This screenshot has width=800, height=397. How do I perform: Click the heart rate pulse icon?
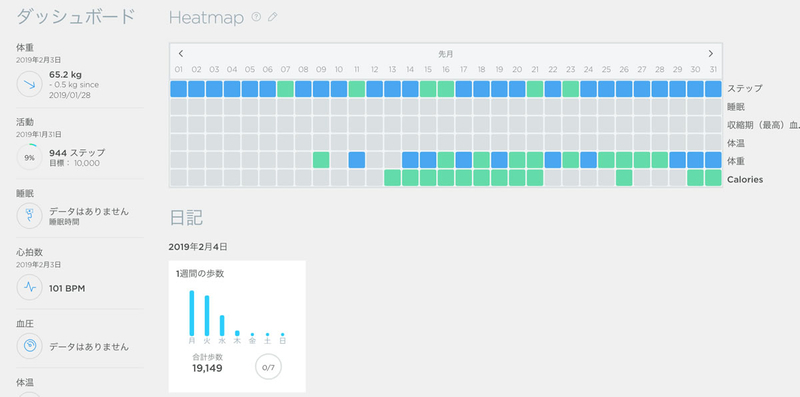[30, 287]
